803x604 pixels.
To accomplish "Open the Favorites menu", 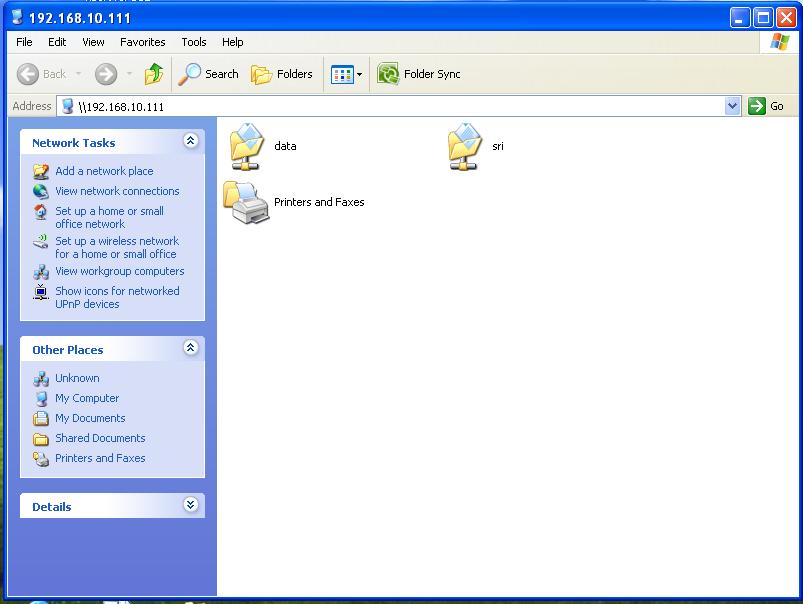I will (x=142, y=42).
